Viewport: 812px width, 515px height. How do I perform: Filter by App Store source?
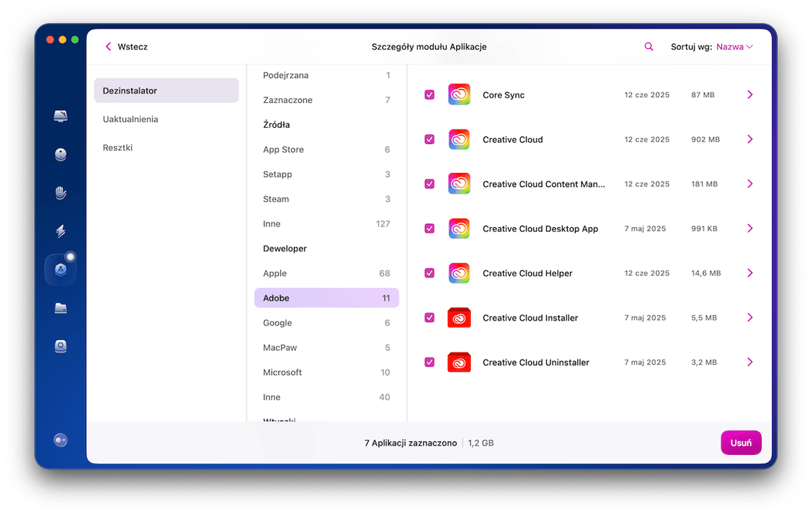tap(327, 150)
